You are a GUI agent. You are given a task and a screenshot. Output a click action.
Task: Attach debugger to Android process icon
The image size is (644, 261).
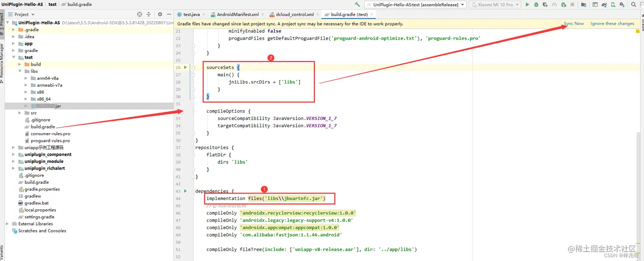563,5
